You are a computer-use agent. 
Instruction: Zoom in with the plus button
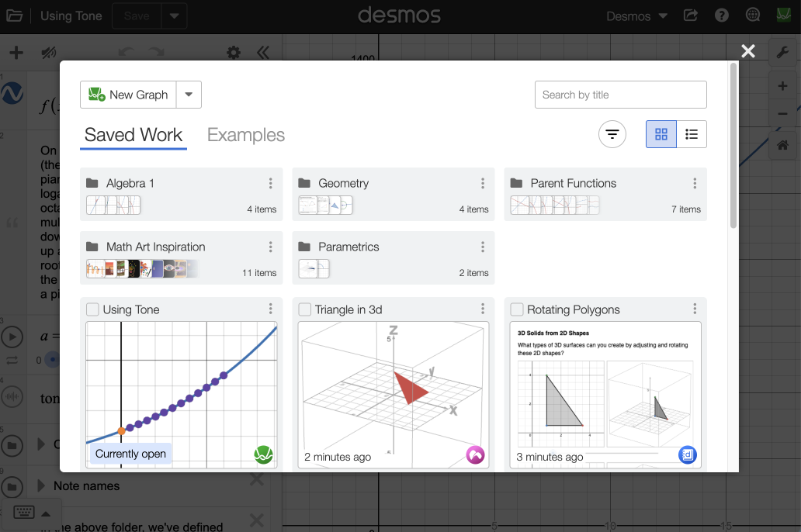(782, 86)
